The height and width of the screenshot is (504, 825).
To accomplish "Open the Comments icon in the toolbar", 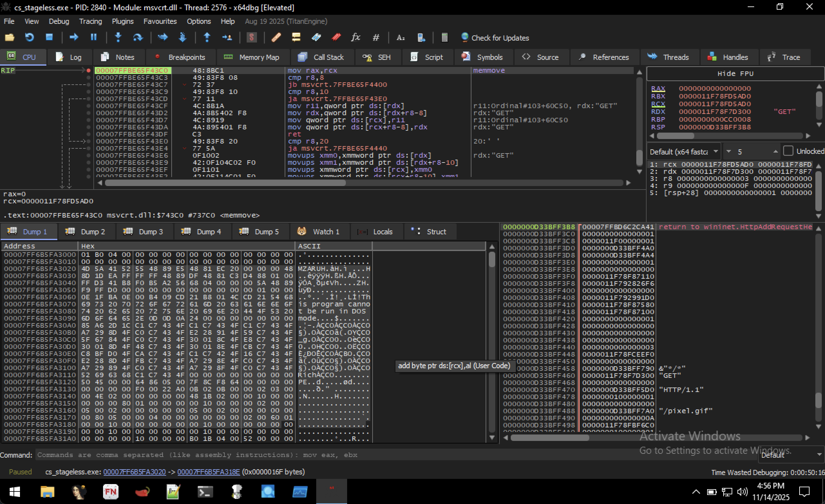I will 296,37.
